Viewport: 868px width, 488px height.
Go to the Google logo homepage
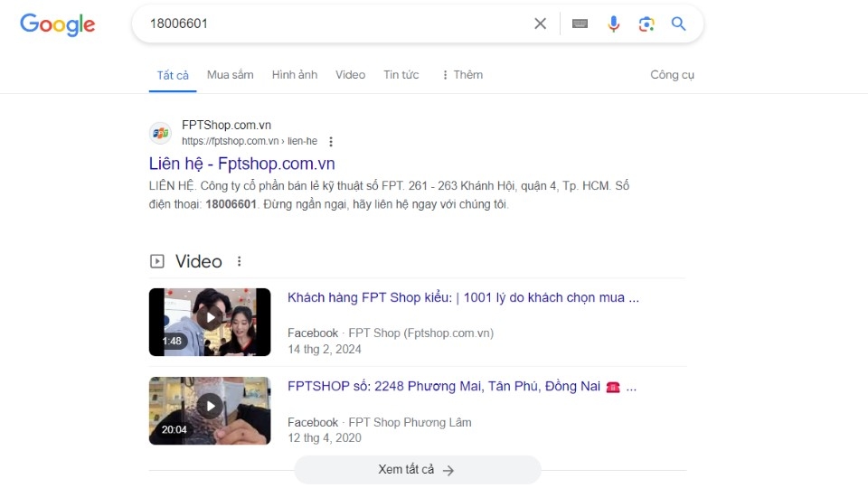pyautogui.click(x=58, y=24)
